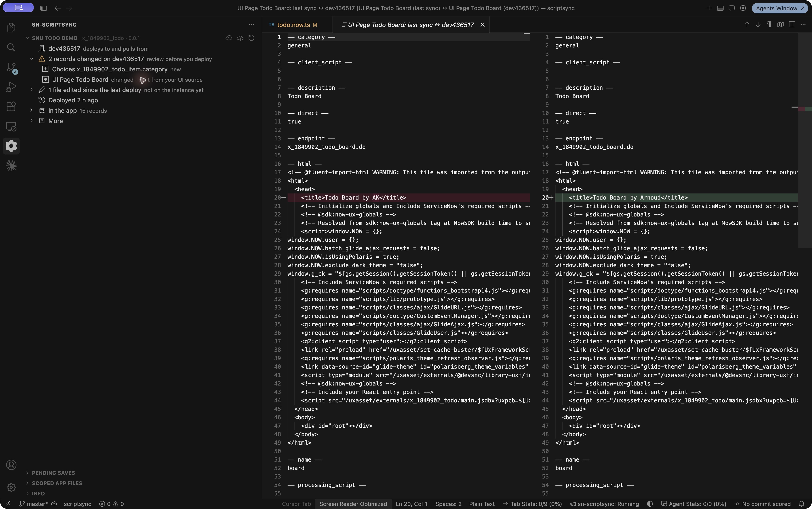812x509 pixels.
Task: Go to next change with down arrow
Action: pos(758,25)
